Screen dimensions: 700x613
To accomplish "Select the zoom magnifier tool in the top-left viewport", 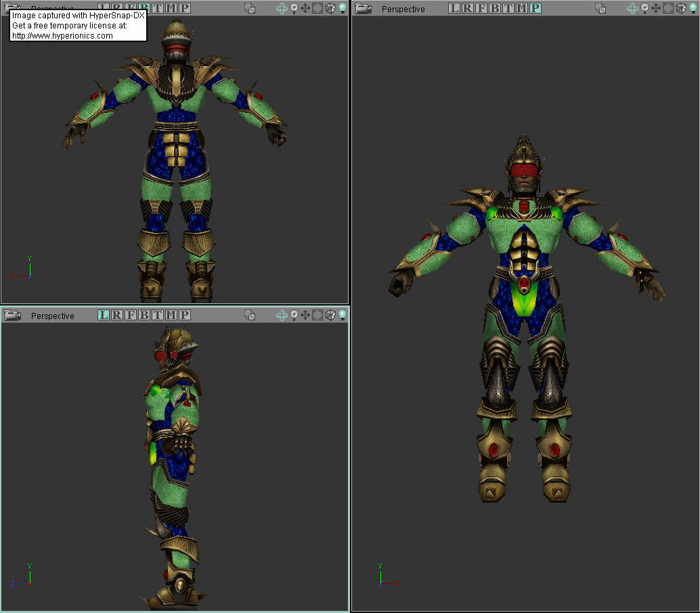I will point(294,9).
